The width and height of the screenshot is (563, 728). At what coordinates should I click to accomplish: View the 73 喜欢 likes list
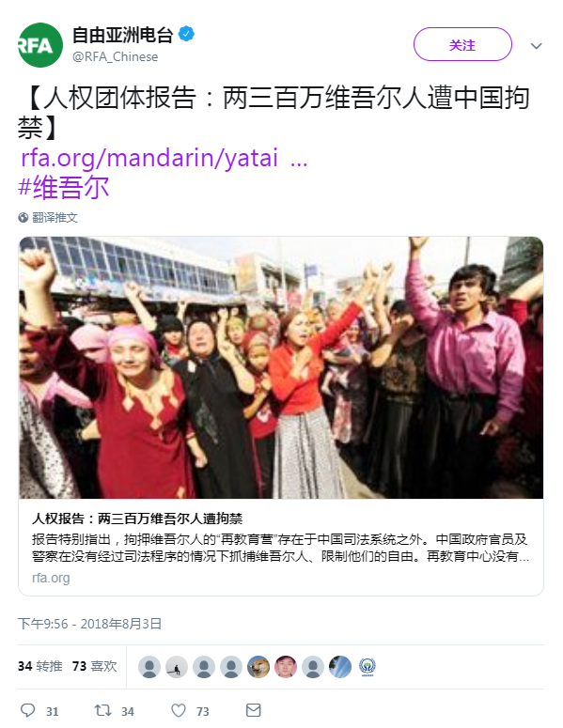pos(94,666)
